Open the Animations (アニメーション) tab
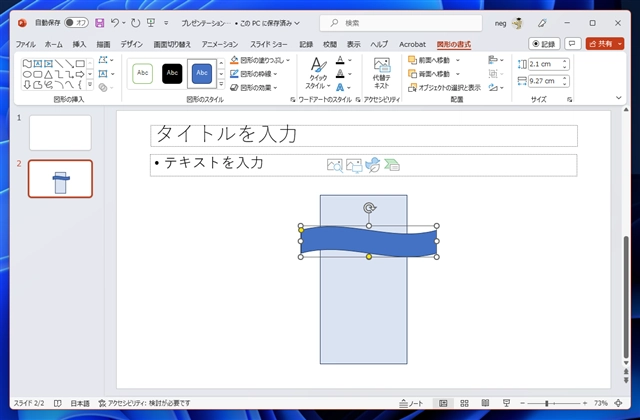 [x=220, y=44]
